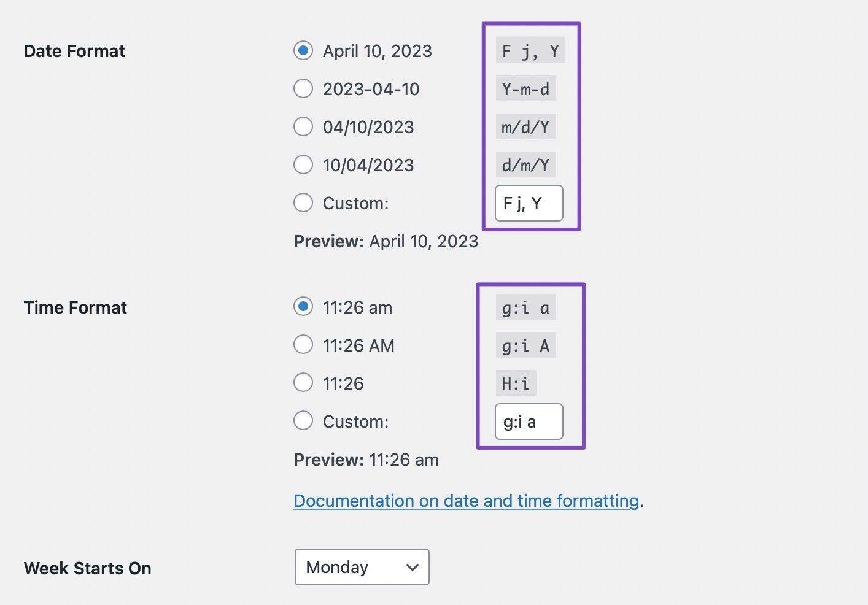Choose the 11:26 AM uppercase time format
The height and width of the screenshot is (605, 868).
point(303,345)
